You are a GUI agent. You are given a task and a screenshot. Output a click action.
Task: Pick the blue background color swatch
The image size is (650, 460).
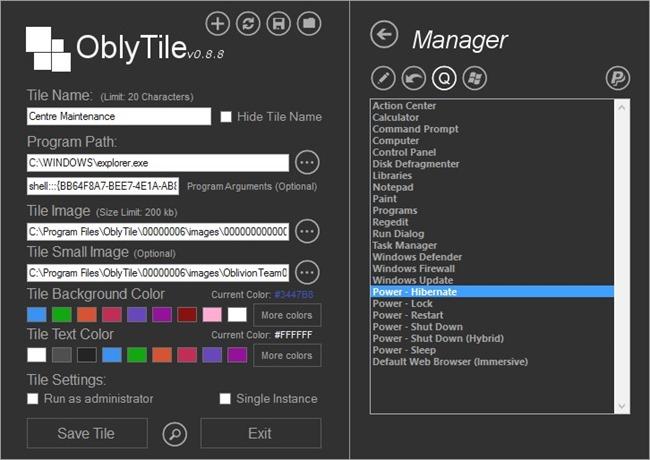click(x=37, y=315)
